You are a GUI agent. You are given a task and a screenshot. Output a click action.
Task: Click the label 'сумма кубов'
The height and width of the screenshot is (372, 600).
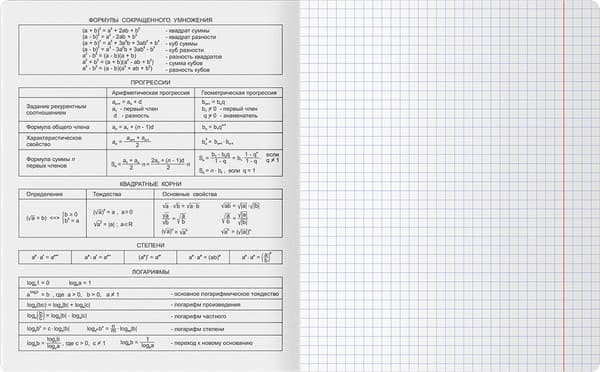coord(186,63)
